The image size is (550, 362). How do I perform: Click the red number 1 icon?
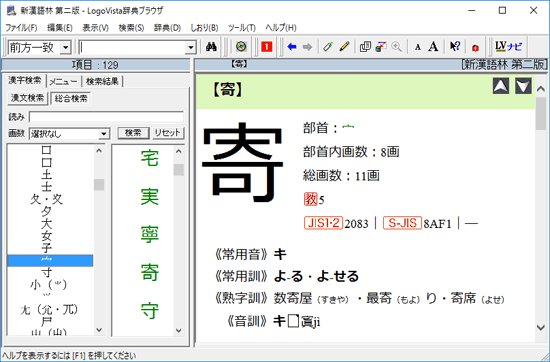tap(266, 47)
